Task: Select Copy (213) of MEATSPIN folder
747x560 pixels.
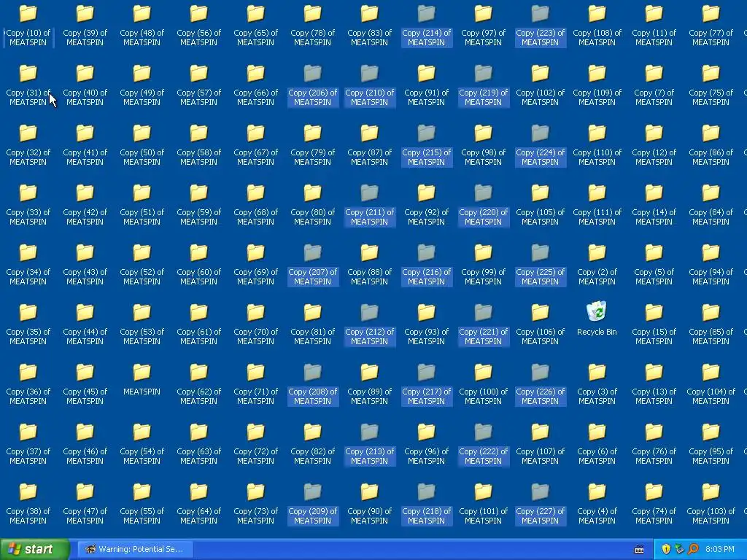Action: [369, 443]
